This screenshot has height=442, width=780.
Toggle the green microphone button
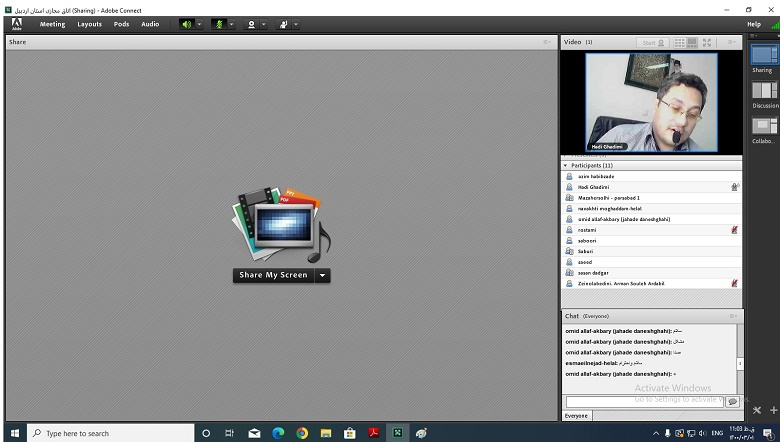click(219, 24)
